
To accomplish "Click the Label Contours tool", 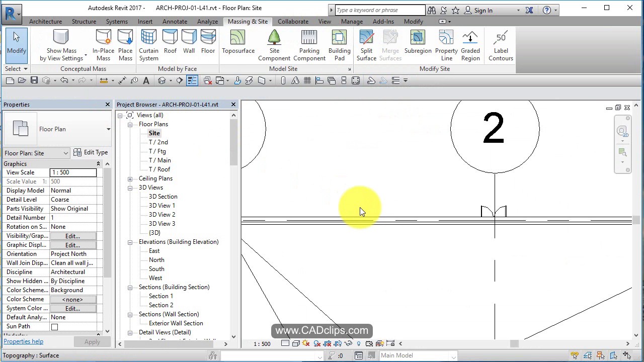I will point(501,46).
